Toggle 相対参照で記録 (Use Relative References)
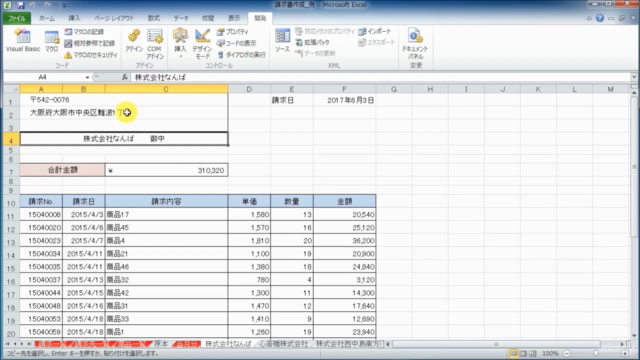Image resolution: width=640 pixels, height=360 pixels. tap(90, 43)
